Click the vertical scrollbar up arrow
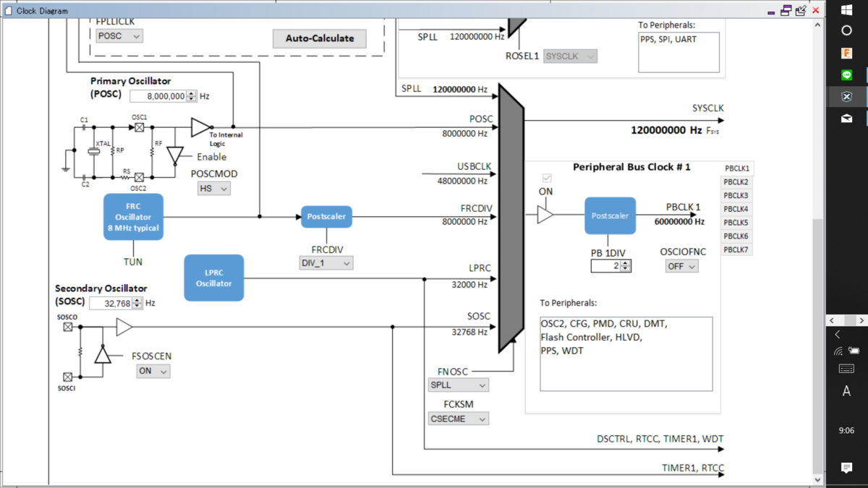 818,25
